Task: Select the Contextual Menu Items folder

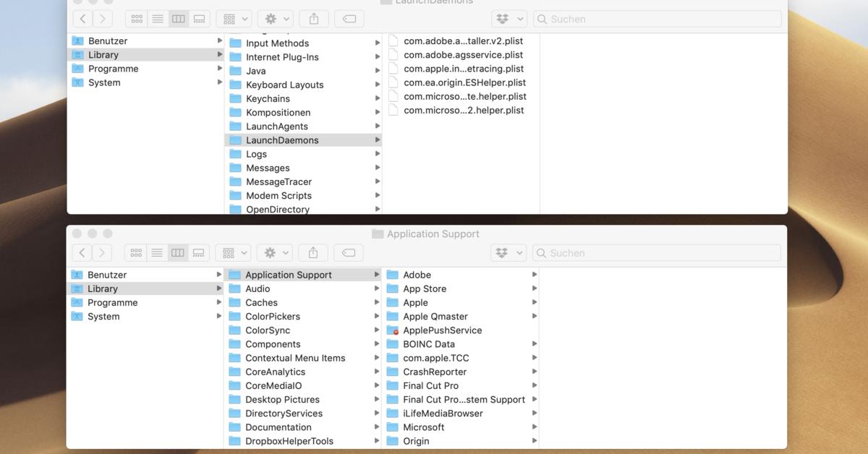Action: click(x=302, y=358)
